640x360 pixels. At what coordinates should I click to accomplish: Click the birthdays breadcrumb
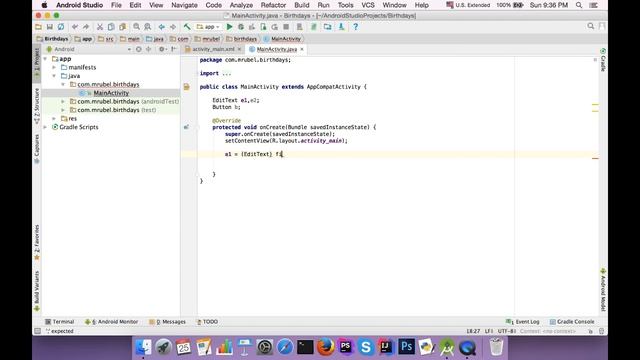(x=242, y=39)
